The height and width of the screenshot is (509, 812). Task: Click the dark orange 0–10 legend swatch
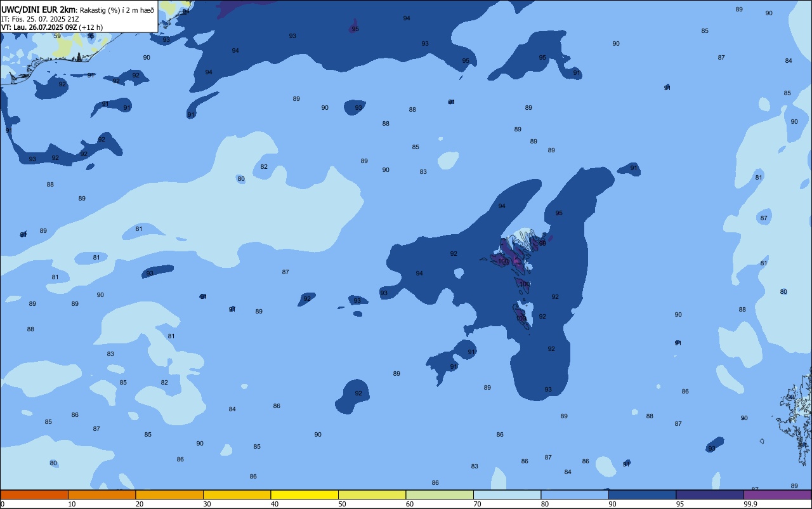pos(34,494)
